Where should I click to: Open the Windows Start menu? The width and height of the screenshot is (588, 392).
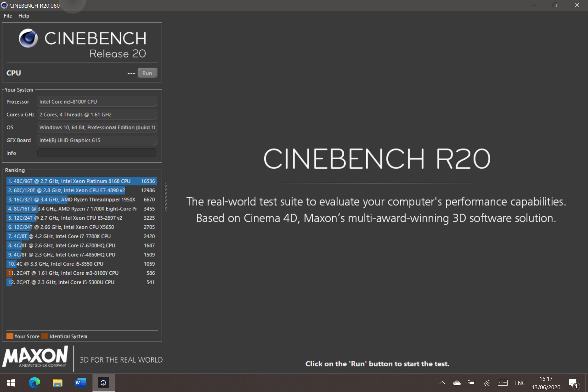click(11, 383)
